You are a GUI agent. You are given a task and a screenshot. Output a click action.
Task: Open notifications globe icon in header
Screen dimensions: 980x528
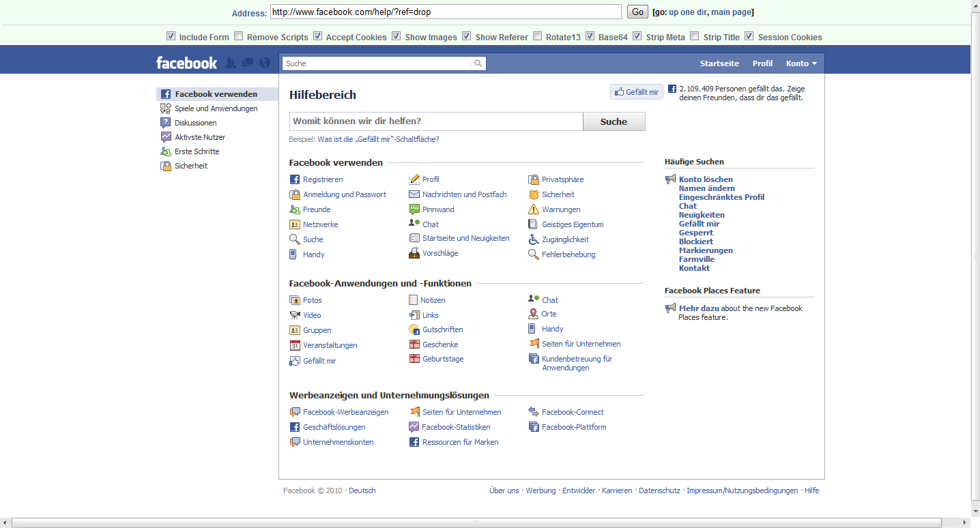pos(265,63)
